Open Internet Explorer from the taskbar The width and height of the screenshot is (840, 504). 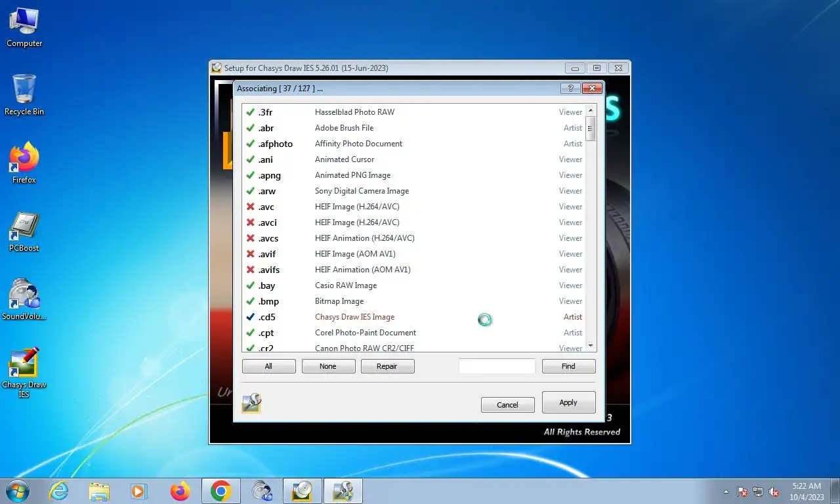[59, 491]
